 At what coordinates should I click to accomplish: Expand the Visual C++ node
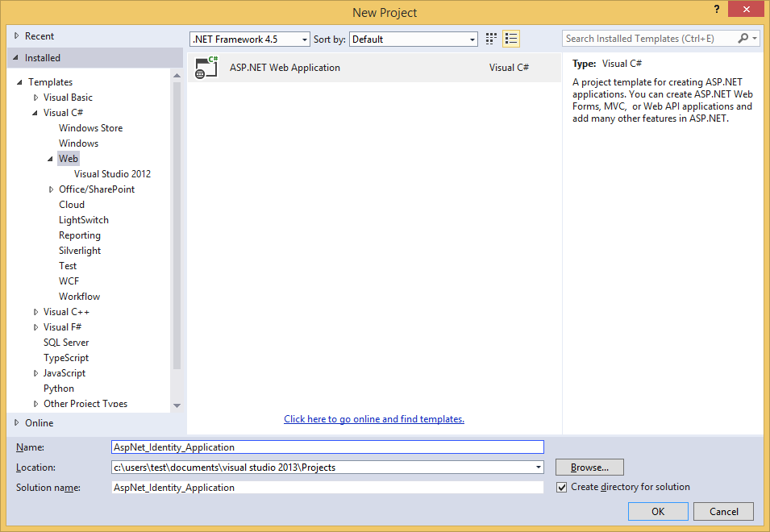(x=35, y=311)
